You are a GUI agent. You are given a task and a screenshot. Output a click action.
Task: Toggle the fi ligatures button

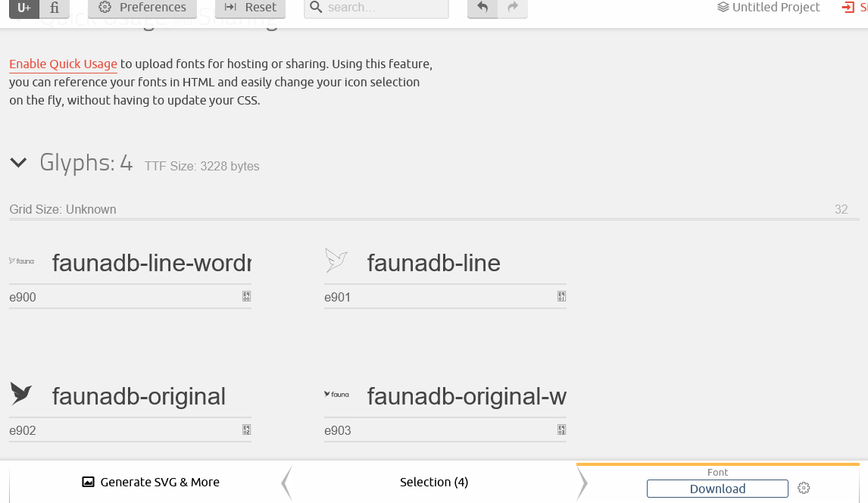pos(55,8)
